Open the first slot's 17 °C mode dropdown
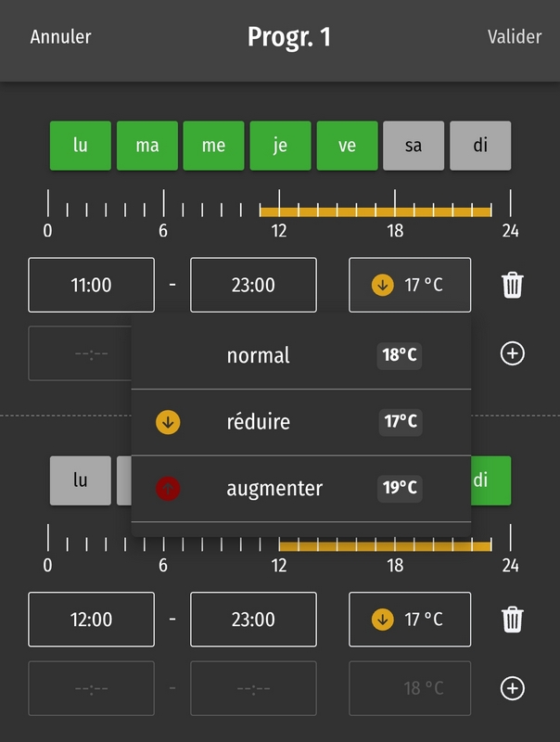This screenshot has width=560, height=742. coord(410,285)
